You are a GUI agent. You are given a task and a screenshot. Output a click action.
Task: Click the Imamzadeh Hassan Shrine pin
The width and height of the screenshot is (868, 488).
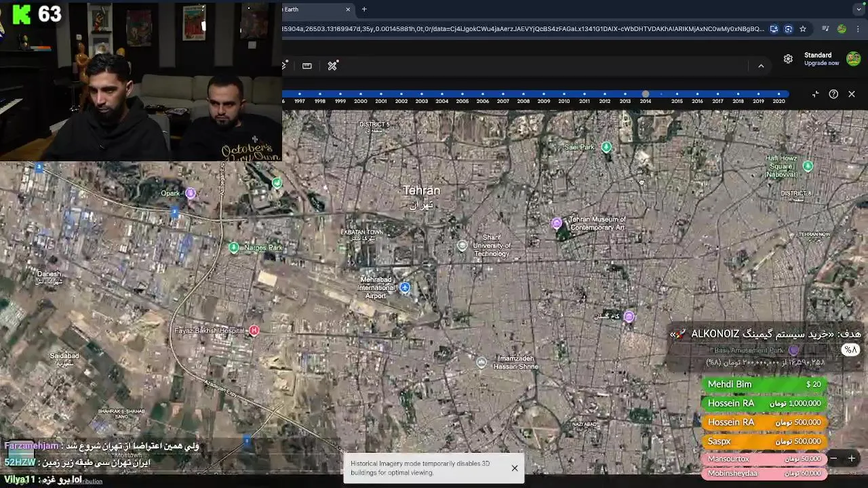(481, 363)
